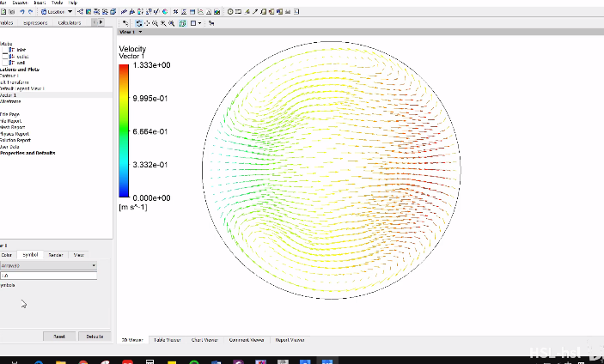Toggle the Highlighting icon in viewer toolbar
The width and height of the screenshot is (604, 364).
[x=183, y=23]
